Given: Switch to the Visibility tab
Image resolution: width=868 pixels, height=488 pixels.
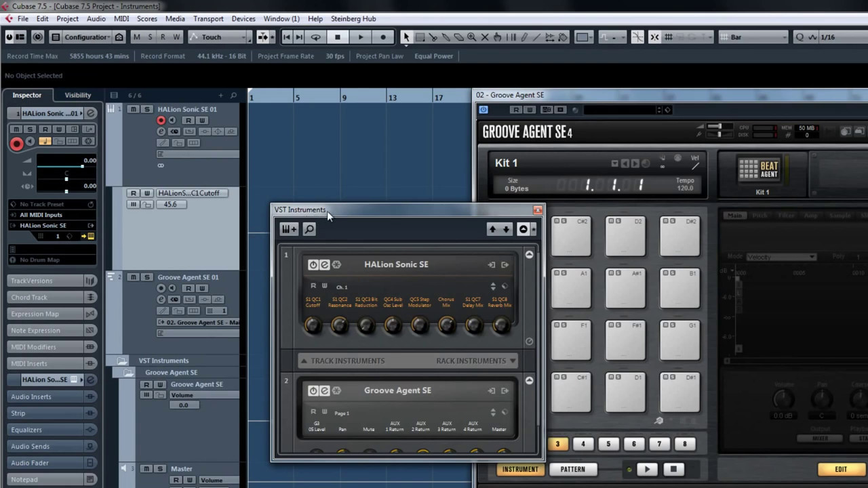Looking at the screenshot, I should pos(77,96).
